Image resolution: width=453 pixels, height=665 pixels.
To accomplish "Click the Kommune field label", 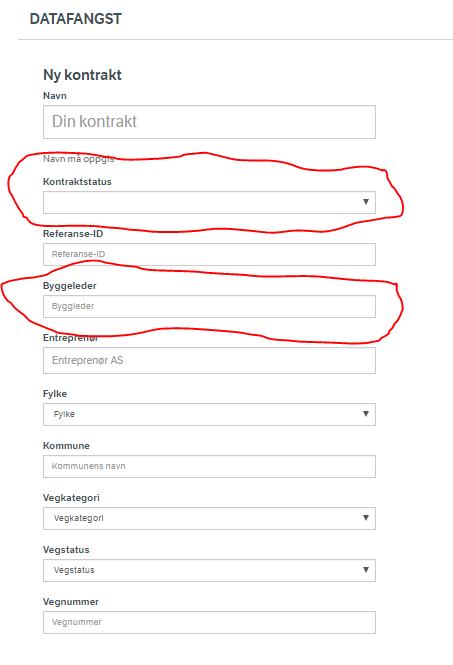I will 66,446.
